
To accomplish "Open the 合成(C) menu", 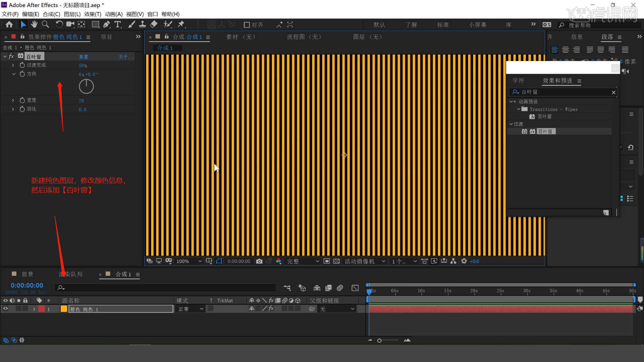I will tap(51, 14).
